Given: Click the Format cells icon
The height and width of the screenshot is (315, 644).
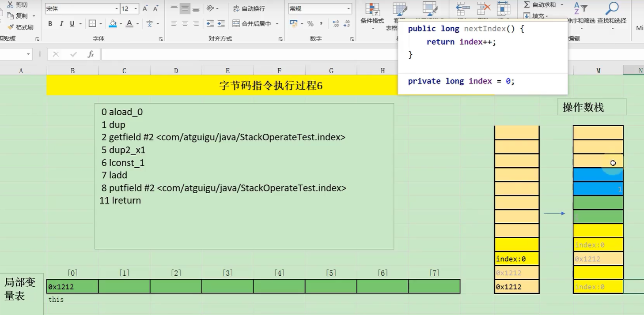Looking at the screenshot, I should pyautogui.click(x=504, y=9).
